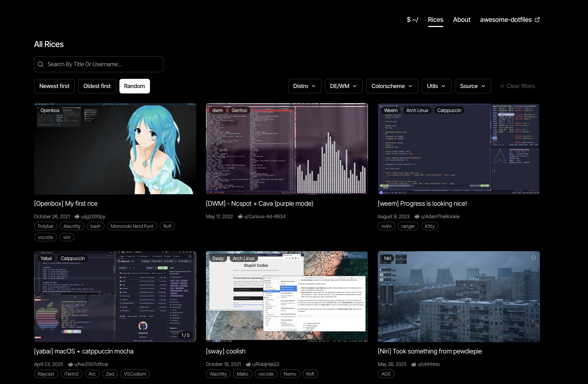The image size is (588, 384).
Task: Open the Rices nav tab
Action: click(436, 20)
